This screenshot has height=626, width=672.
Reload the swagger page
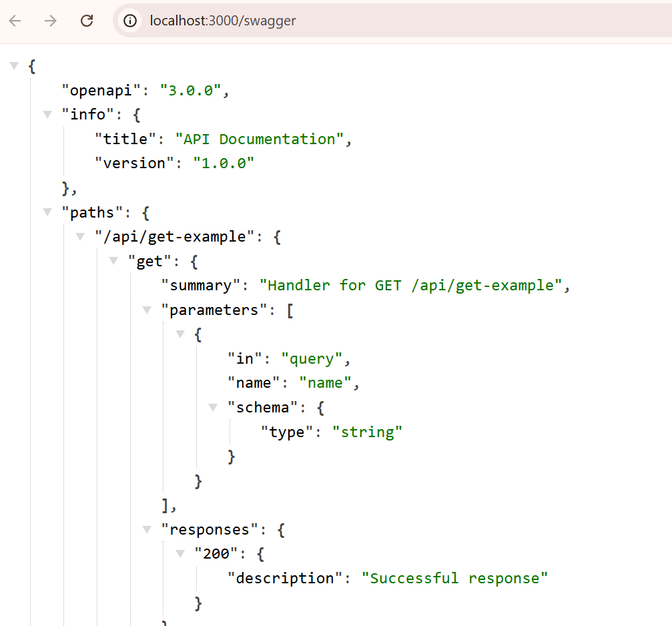tap(87, 21)
